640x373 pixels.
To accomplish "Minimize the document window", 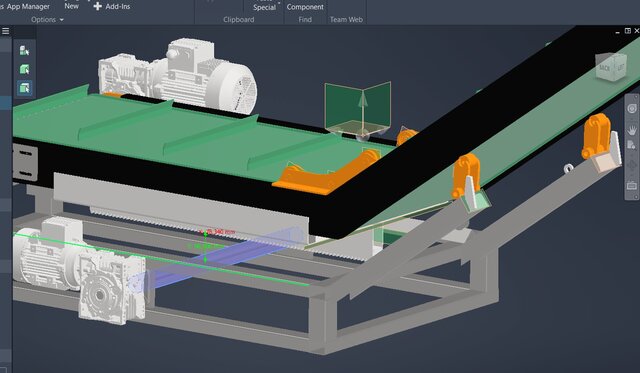I will point(618,32).
